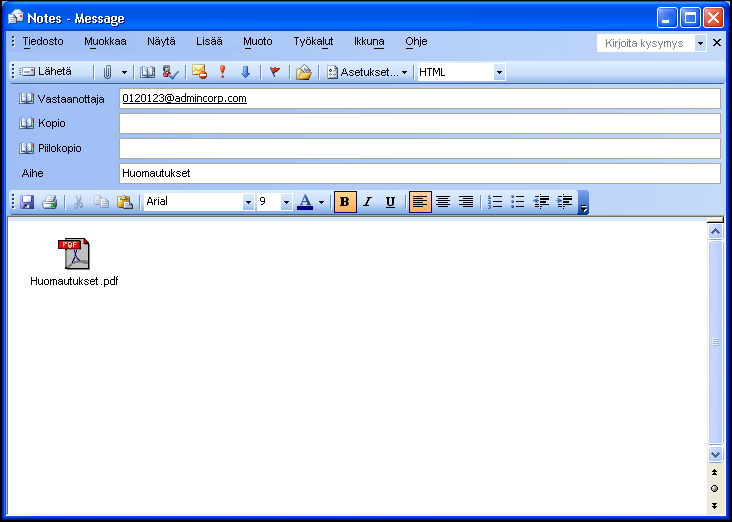
Task: Maximize the Notes Message window
Action: click(x=690, y=18)
